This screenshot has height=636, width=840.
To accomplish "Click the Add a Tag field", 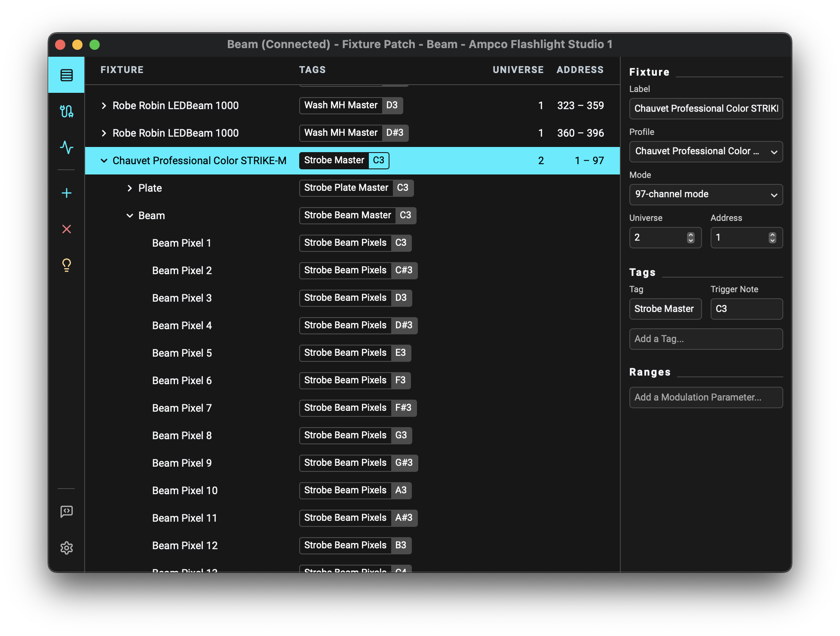I will tap(706, 339).
